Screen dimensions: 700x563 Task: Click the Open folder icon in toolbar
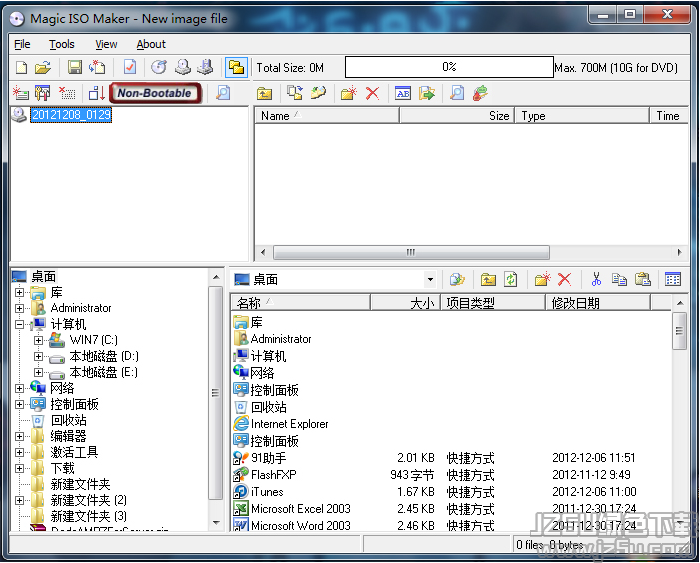pos(42,67)
